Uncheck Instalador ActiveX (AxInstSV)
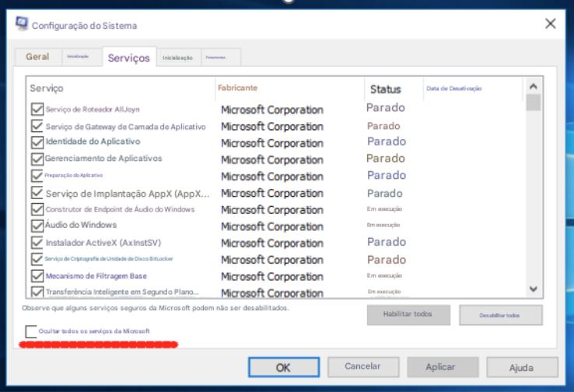The height and width of the screenshot is (392, 574). coord(37,243)
